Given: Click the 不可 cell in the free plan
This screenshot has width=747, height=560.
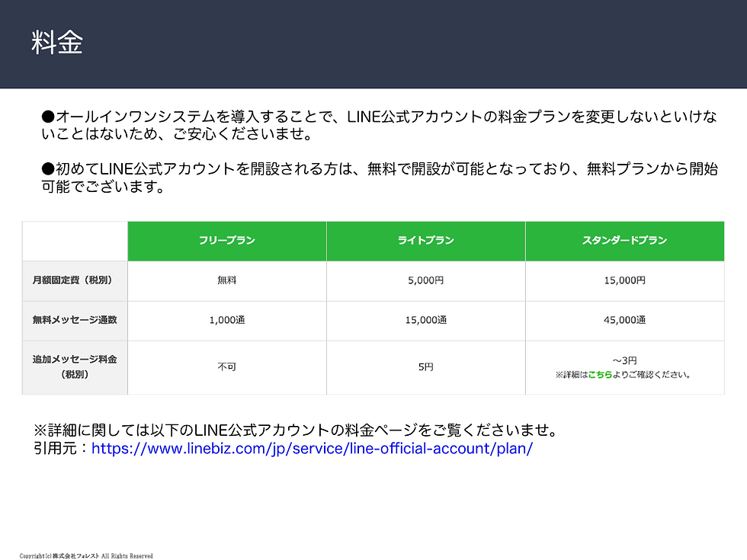Looking at the screenshot, I should 226,367.
